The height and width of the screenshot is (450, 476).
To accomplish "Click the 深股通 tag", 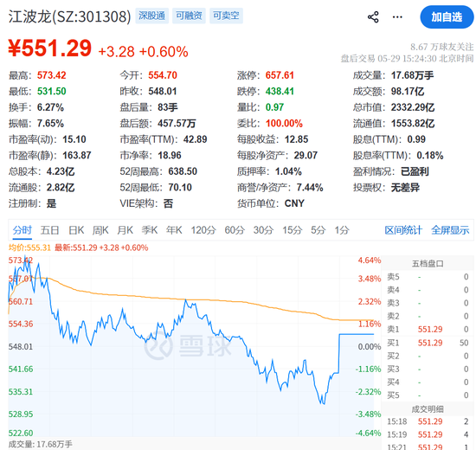I will click(x=151, y=16).
